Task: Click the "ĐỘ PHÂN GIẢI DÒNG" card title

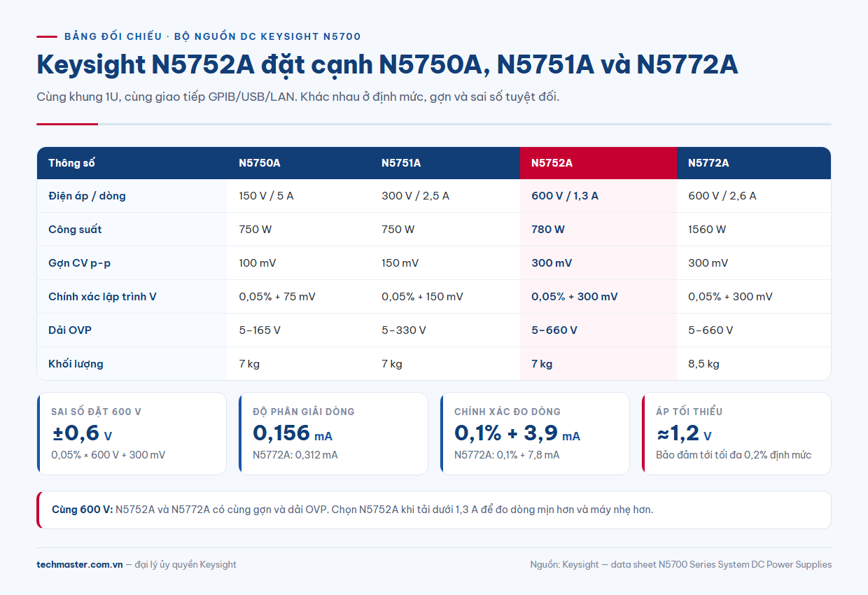Action: click(x=304, y=412)
